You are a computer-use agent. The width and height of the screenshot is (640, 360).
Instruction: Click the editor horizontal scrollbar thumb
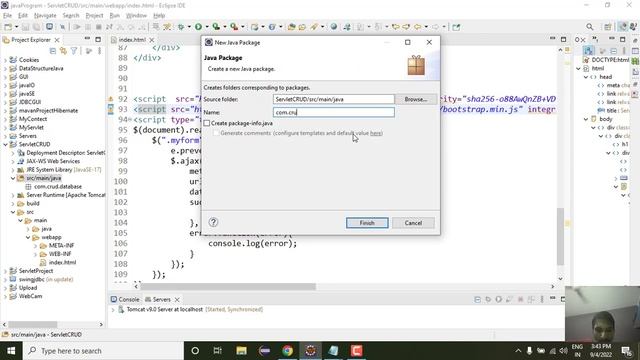point(228,287)
